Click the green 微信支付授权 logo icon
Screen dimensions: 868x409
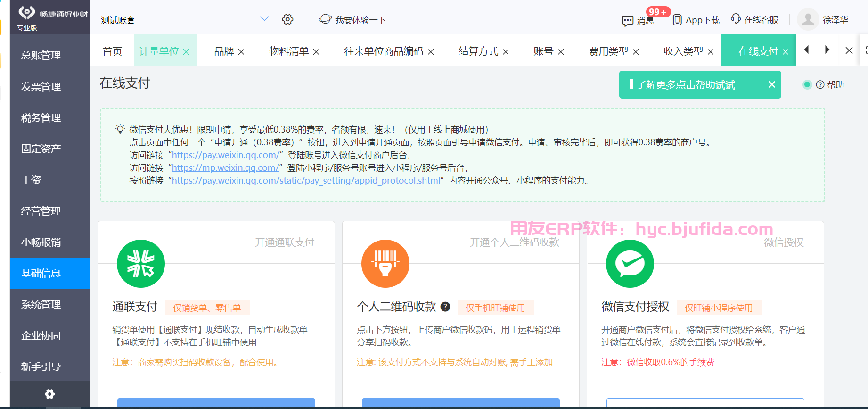tap(630, 264)
